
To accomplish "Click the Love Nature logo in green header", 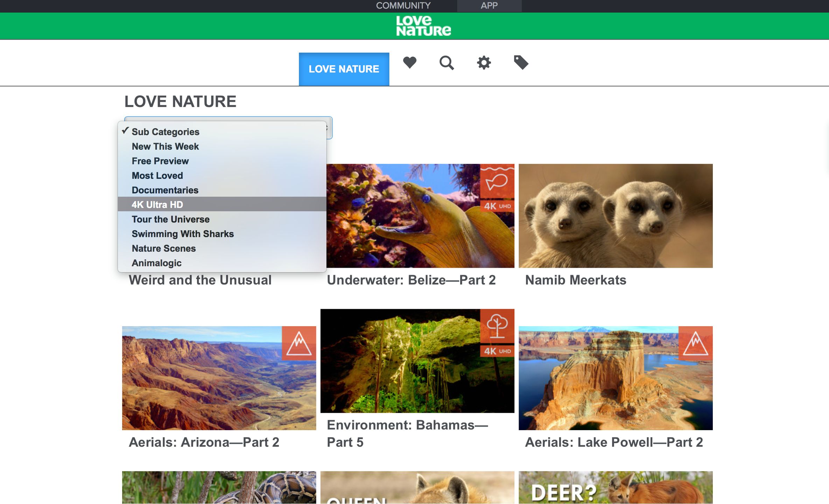I will coord(423,26).
